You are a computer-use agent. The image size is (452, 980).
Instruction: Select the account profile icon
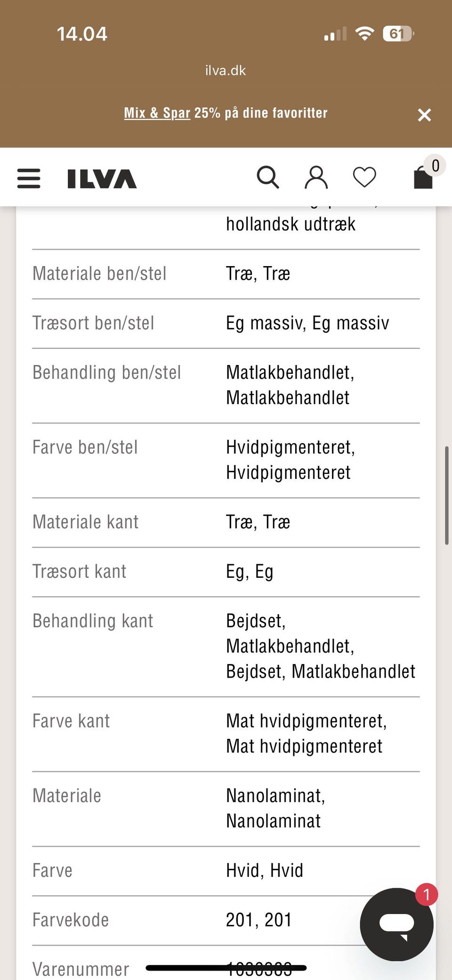click(x=316, y=177)
